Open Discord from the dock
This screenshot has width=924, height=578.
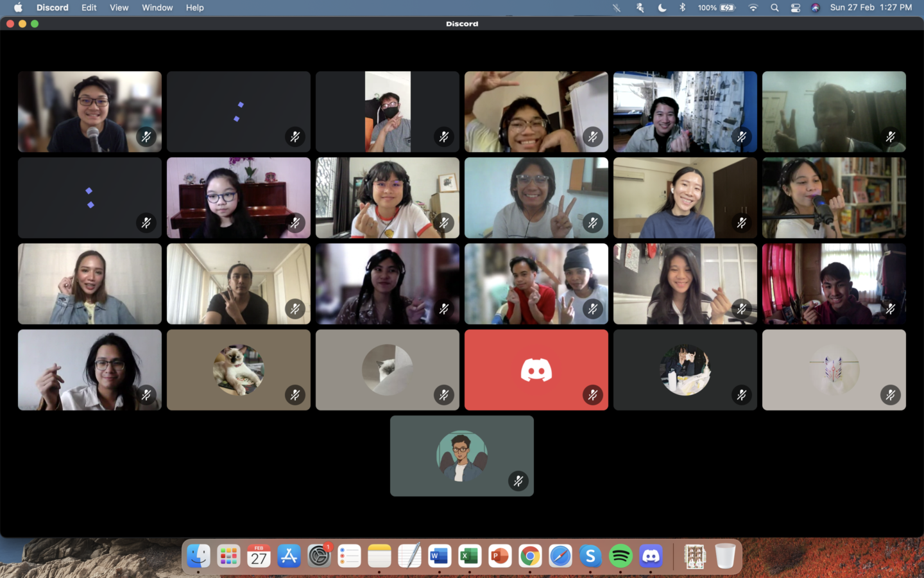(x=651, y=556)
